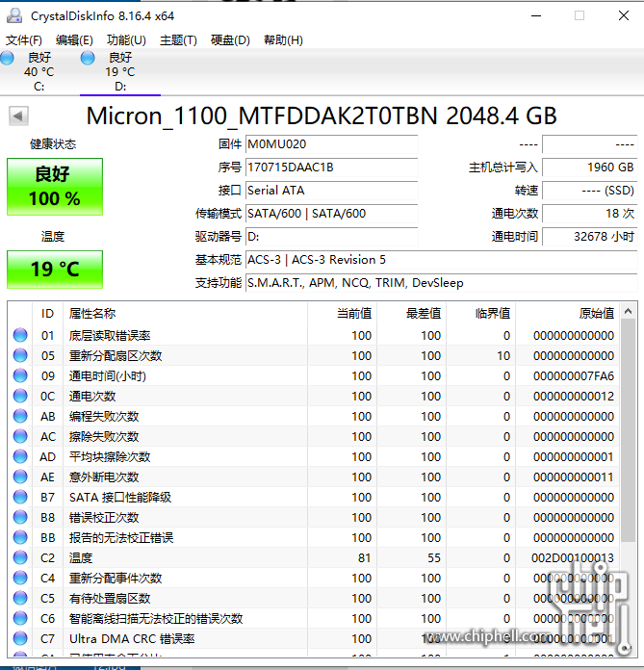Open the 文件(F) menu
The width and height of the screenshot is (644, 670).
pos(24,40)
